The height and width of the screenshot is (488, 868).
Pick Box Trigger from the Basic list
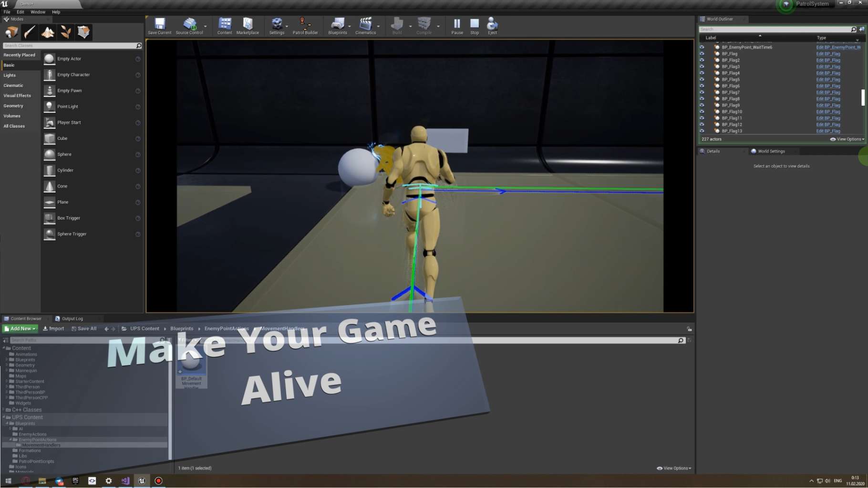coord(92,218)
